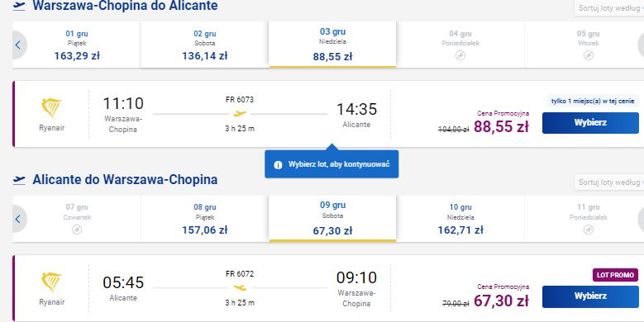The image size is (644, 322).
Task: Go to previous outbound dates with left arrow
Action: point(18,45)
